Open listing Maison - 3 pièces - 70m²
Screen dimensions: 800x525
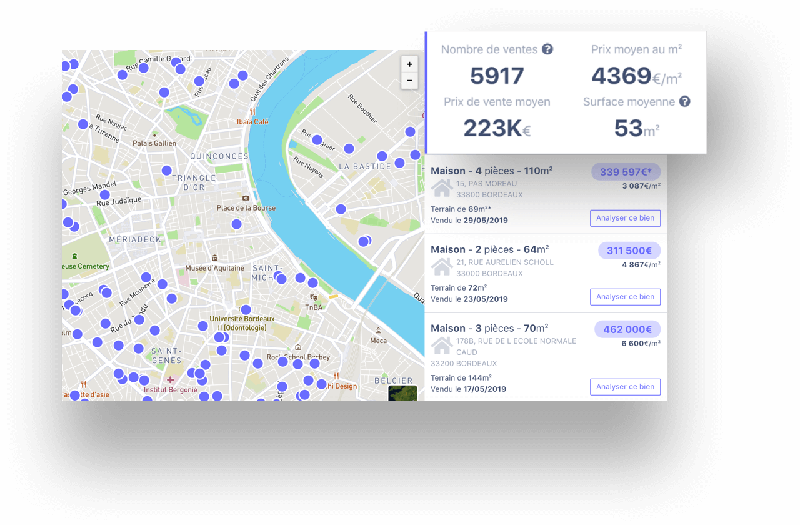(x=489, y=328)
